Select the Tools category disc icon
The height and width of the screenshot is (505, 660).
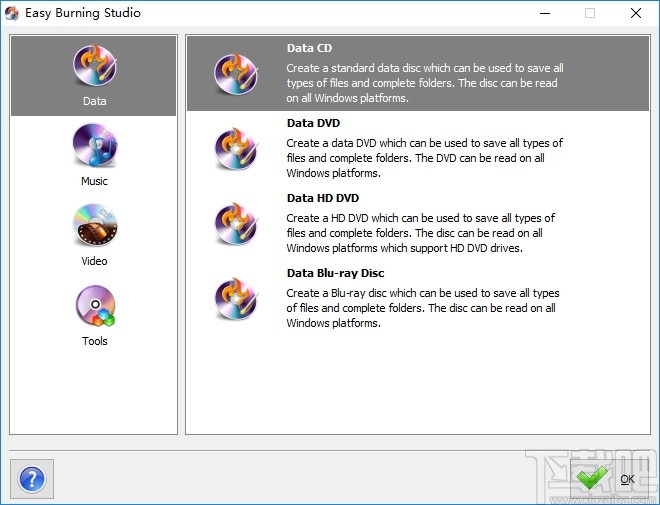(x=95, y=306)
